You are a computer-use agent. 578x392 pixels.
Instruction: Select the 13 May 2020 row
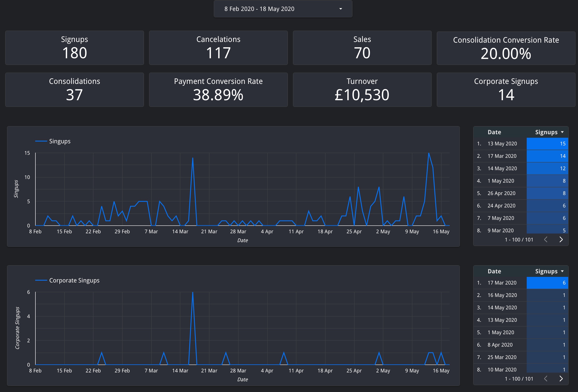coord(521,144)
